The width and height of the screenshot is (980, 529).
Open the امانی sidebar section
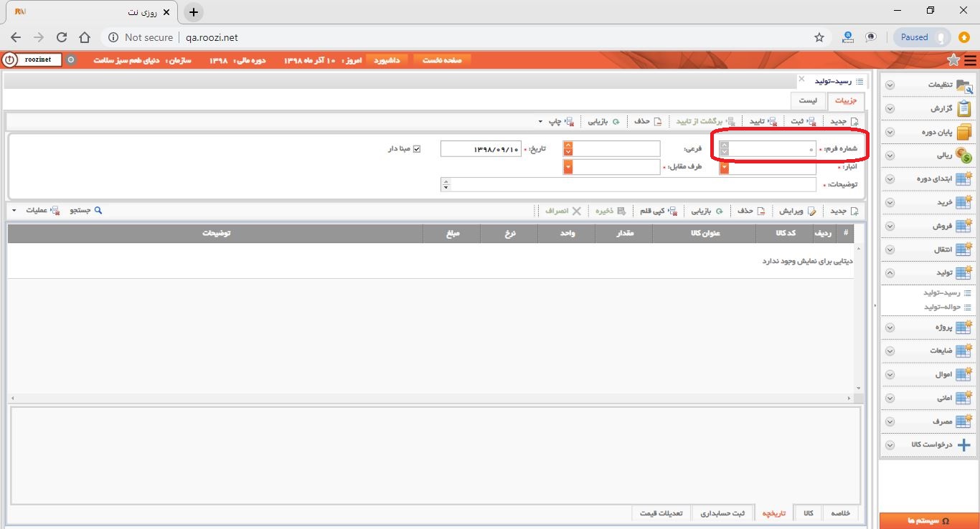928,397
